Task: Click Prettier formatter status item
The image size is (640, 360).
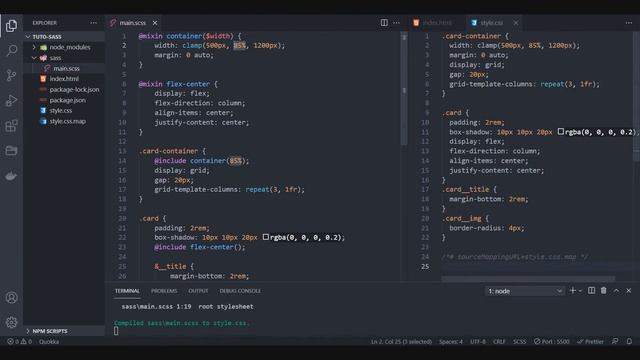Action: (x=590, y=342)
